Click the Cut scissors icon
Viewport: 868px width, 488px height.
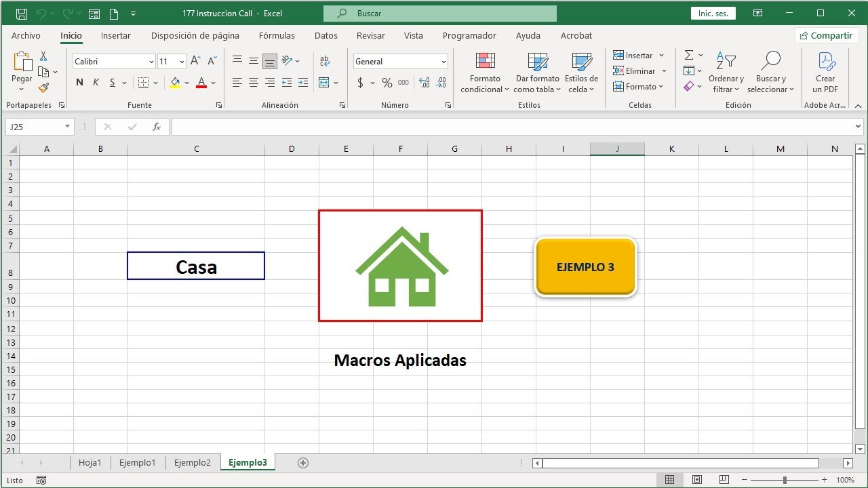pyautogui.click(x=43, y=56)
